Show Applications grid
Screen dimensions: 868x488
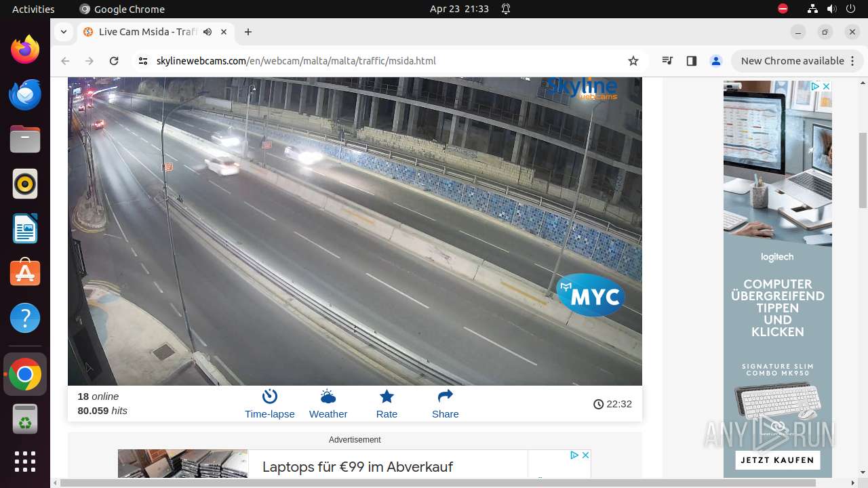point(25,462)
